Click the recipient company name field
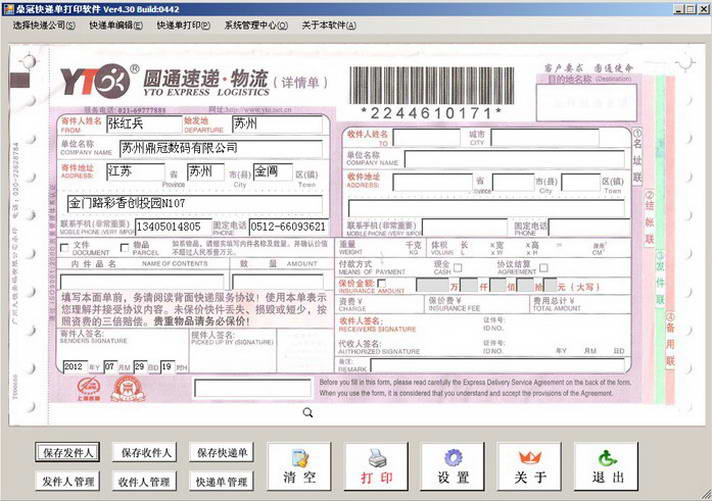The height and width of the screenshot is (501, 712). [514, 160]
